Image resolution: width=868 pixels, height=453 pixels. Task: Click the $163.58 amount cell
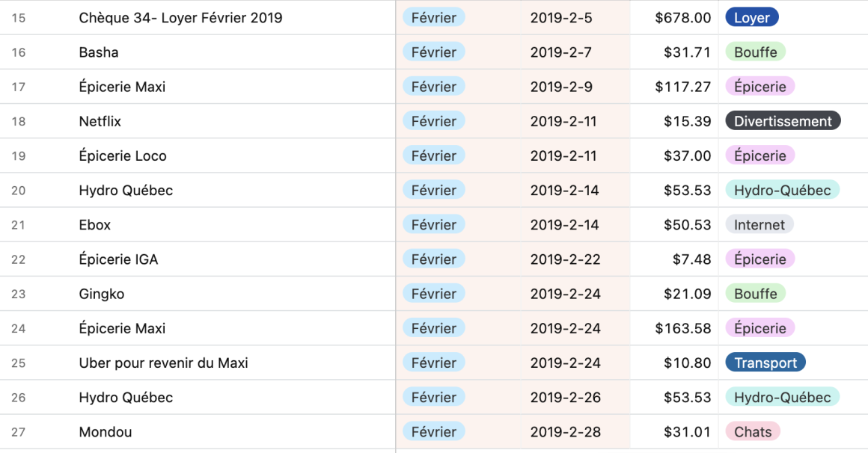point(682,329)
